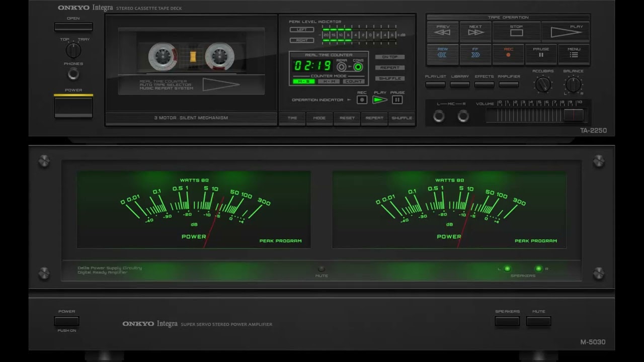Select M-S counter mode

304,81
